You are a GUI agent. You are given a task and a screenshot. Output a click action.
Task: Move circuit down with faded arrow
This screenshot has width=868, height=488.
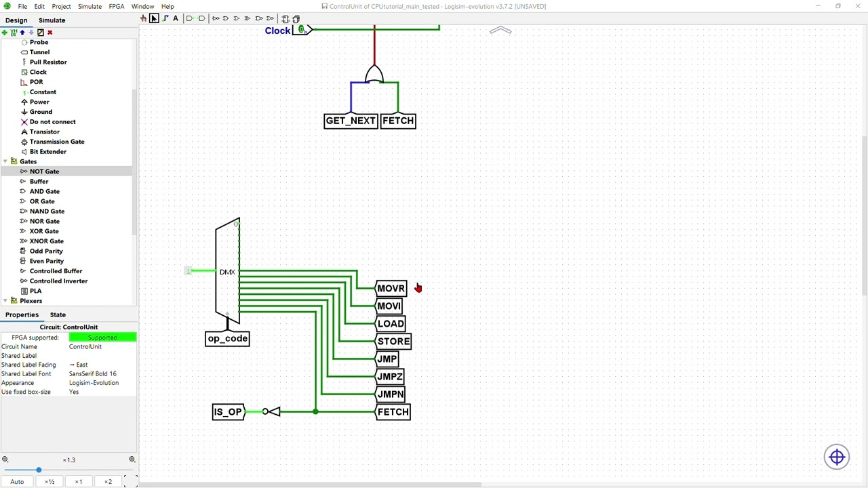coord(31,32)
